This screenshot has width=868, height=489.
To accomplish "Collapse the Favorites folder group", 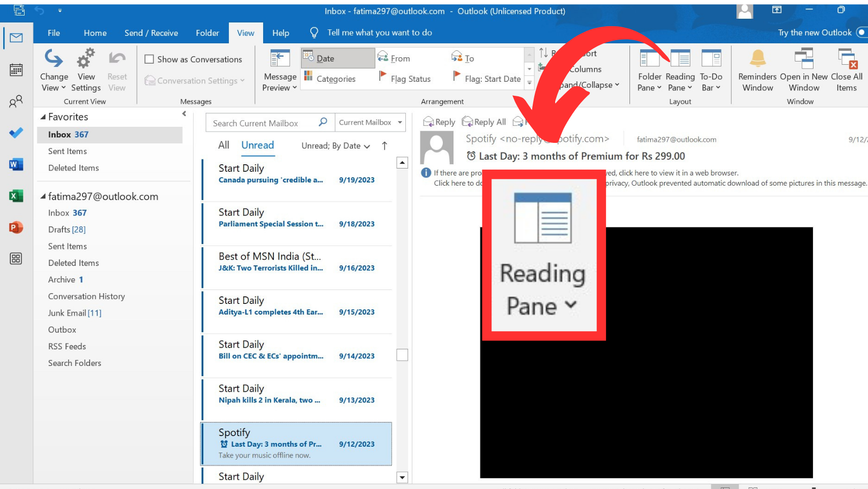I will point(43,117).
